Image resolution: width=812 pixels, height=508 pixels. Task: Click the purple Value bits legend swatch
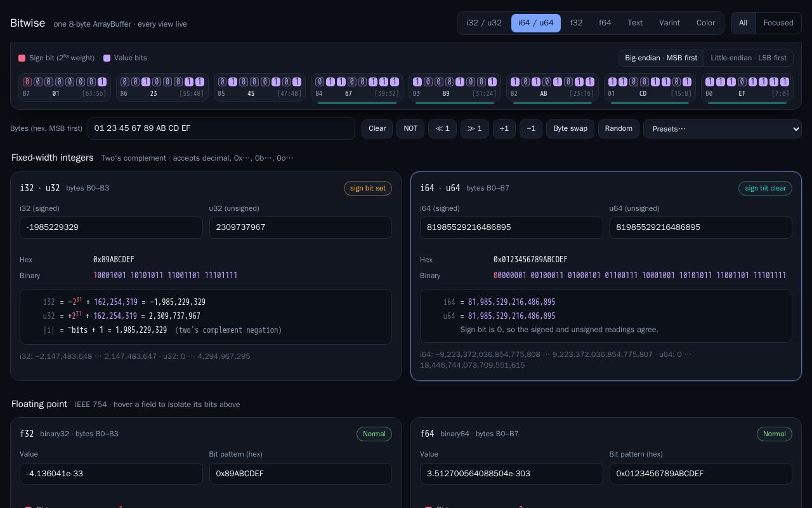pyautogui.click(x=107, y=58)
